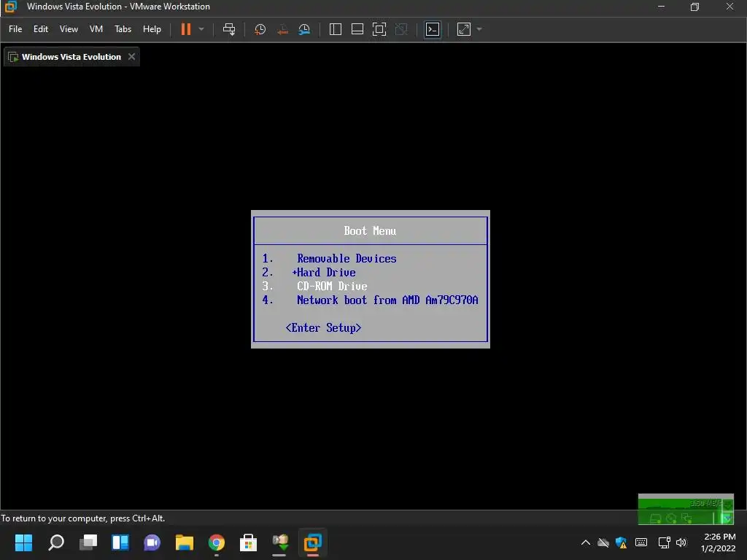Image resolution: width=747 pixels, height=560 pixels.
Task: Open Task View from the taskbar
Action: (x=88, y=542)
